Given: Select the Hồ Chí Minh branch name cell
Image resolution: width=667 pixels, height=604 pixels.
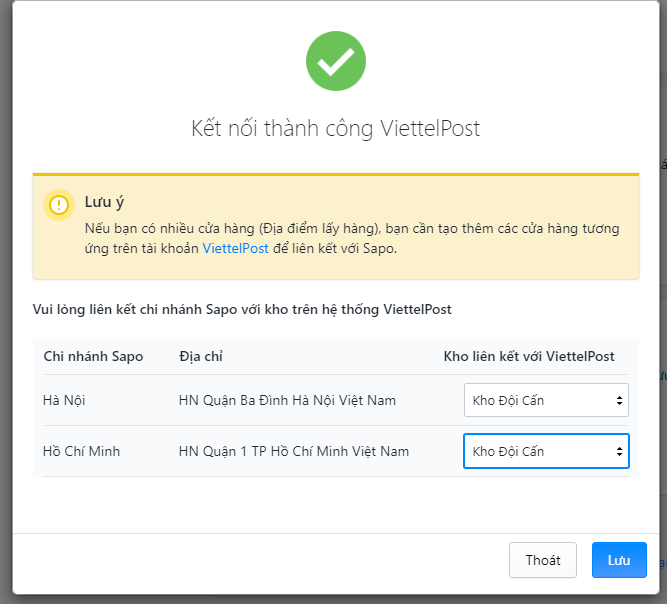Looking at the screenshot, I should pos(81,451).
